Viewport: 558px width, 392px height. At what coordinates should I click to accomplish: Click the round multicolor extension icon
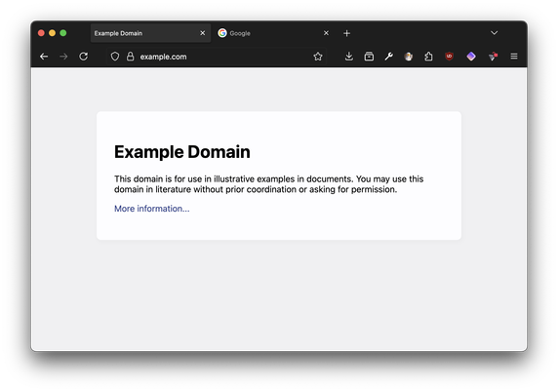pyautogui.click(x=409, y=57)
